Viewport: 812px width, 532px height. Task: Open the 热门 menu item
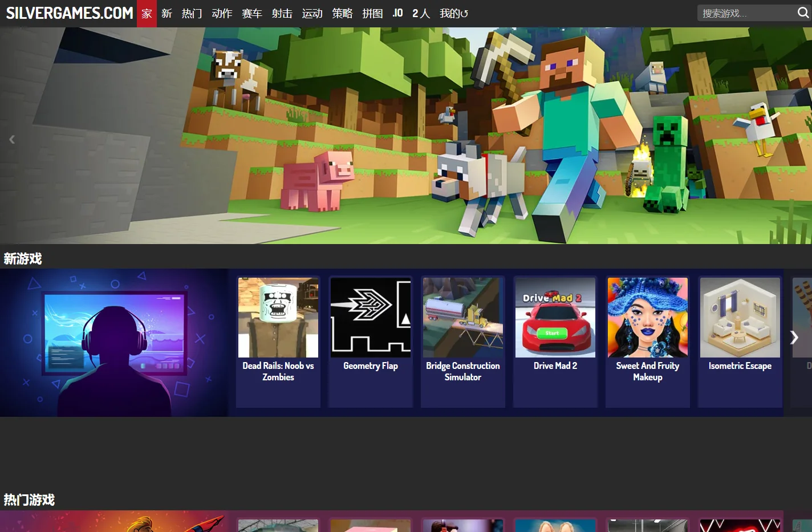coord(192,13)
